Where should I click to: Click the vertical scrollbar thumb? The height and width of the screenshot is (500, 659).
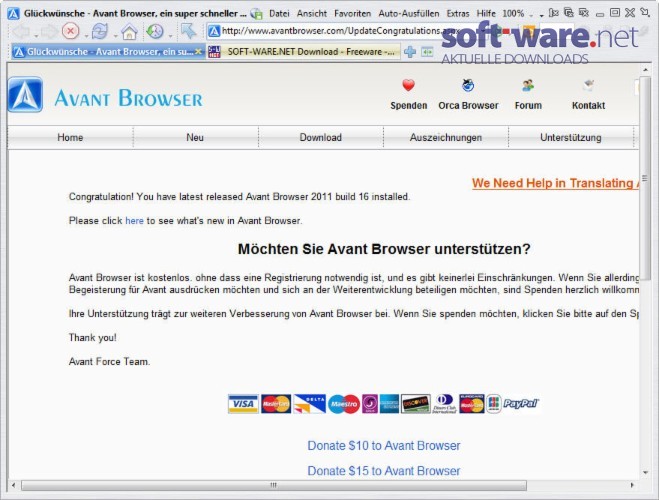(645, 178)
